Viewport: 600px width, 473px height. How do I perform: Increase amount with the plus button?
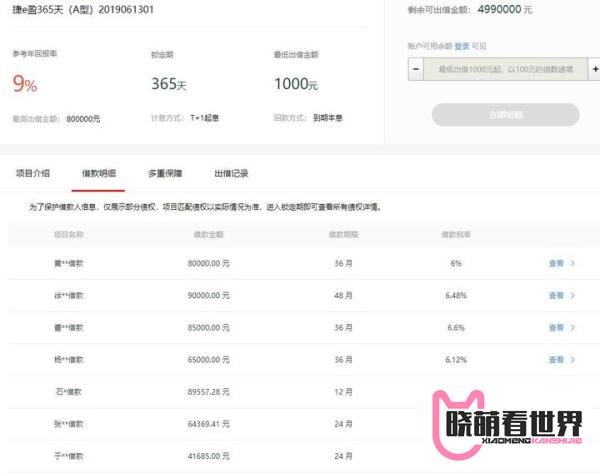pos(595,69)
